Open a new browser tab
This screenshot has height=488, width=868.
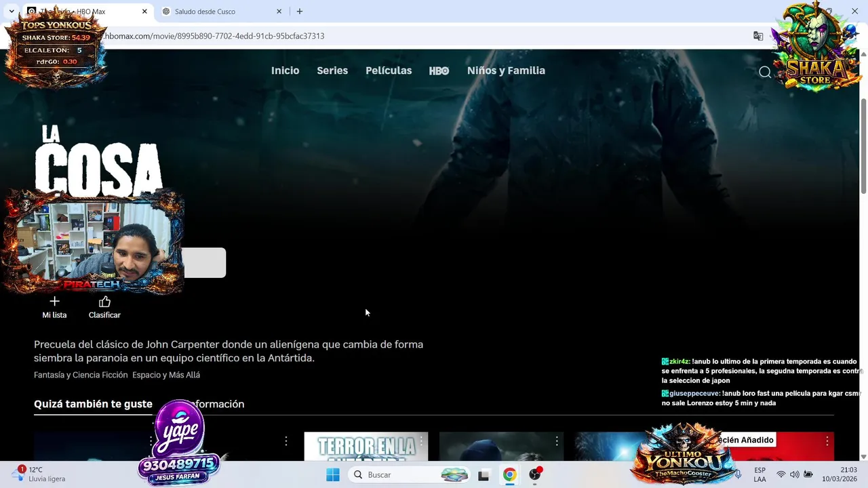(300, 12)
